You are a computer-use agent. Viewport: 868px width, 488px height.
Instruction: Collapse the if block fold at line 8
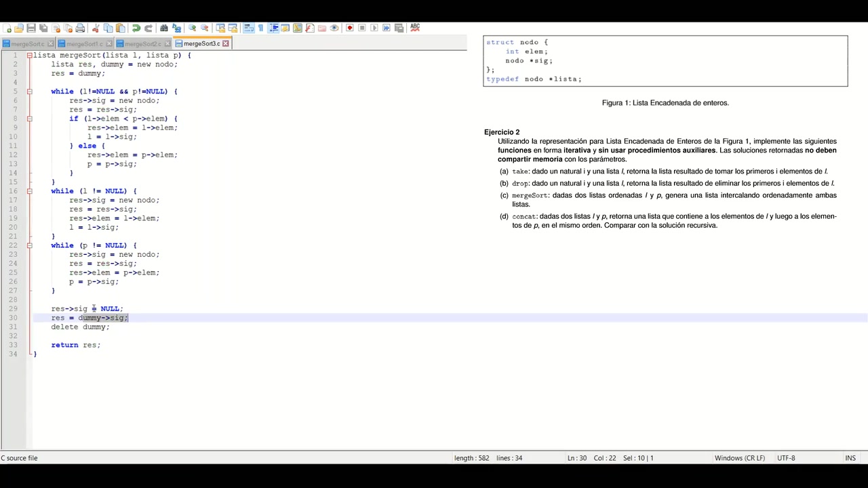[x=29, y=119]
